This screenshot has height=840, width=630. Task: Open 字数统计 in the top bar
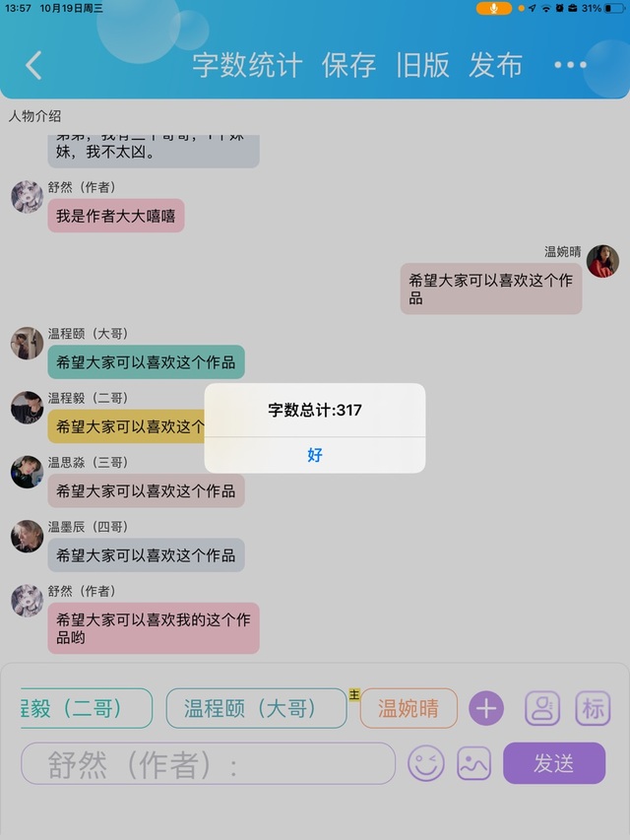[247, 65]
